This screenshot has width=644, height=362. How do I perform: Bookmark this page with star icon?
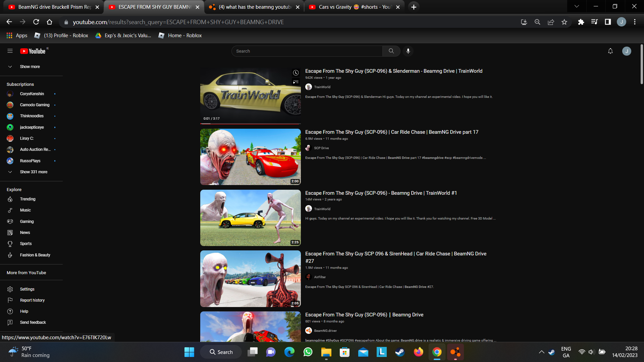[564, 22]
